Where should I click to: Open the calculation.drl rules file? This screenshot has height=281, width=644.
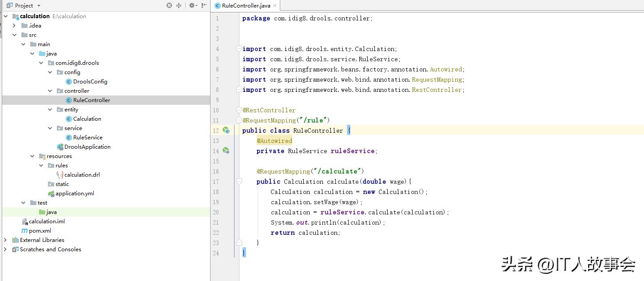pyautogui.click(x=82, y=175)
